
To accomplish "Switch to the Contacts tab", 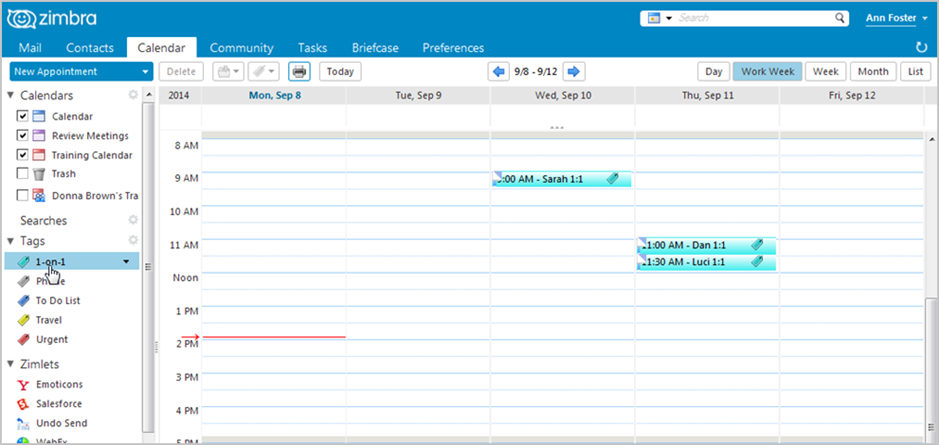I will pos(90,48).
